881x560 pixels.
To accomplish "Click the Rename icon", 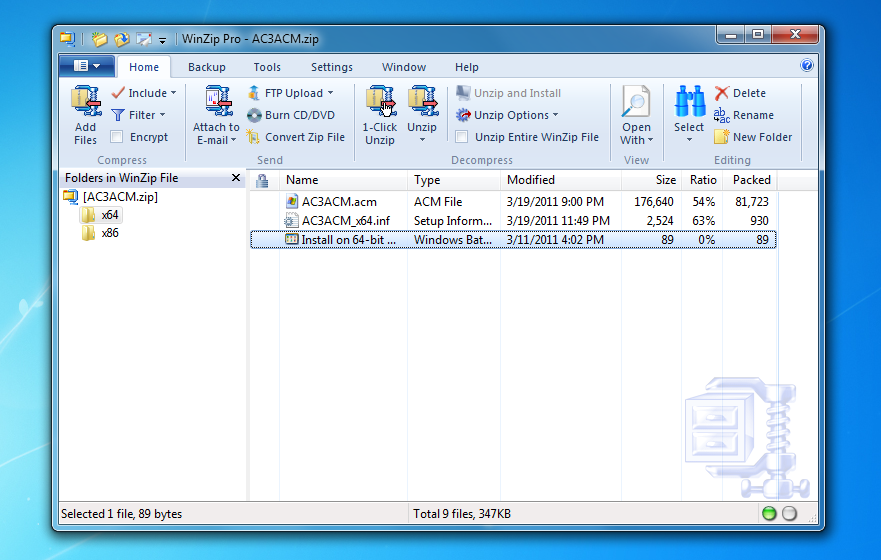I will [722, 115].
